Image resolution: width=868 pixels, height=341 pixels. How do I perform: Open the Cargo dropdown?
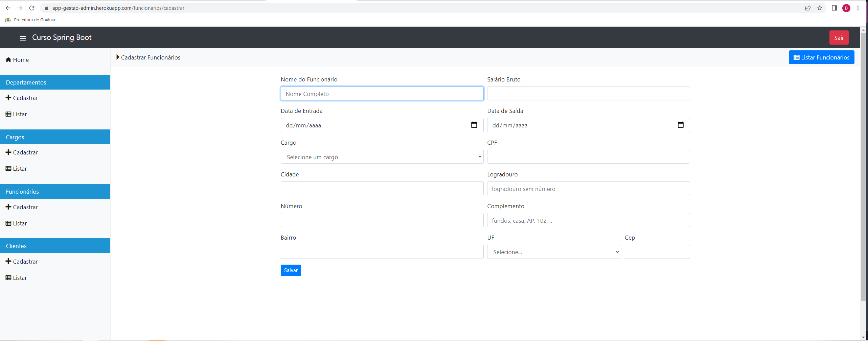(382, 157)
